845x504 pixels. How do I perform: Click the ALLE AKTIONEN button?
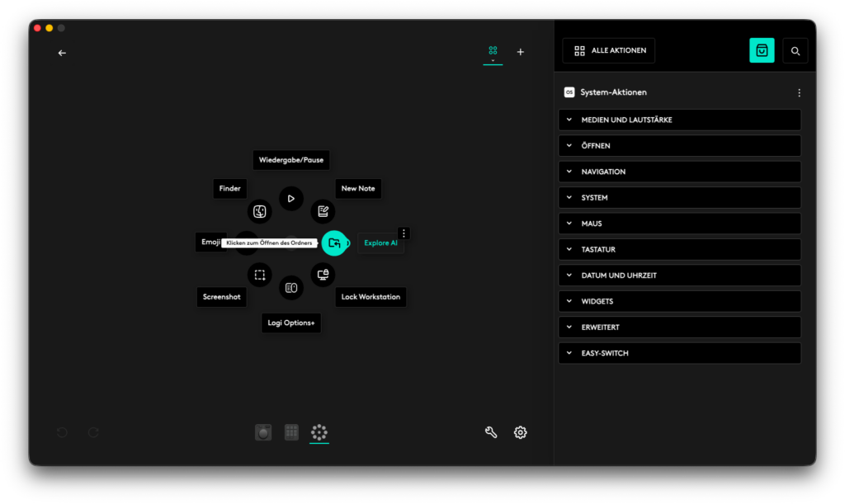(x=609, y=50)
